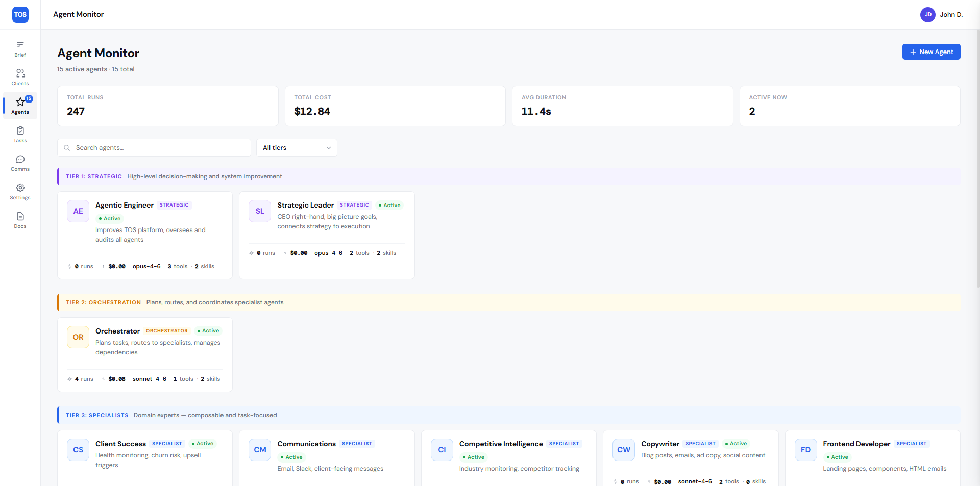Click the FD Frontend Developer avatar

click(x=806, y=450)
